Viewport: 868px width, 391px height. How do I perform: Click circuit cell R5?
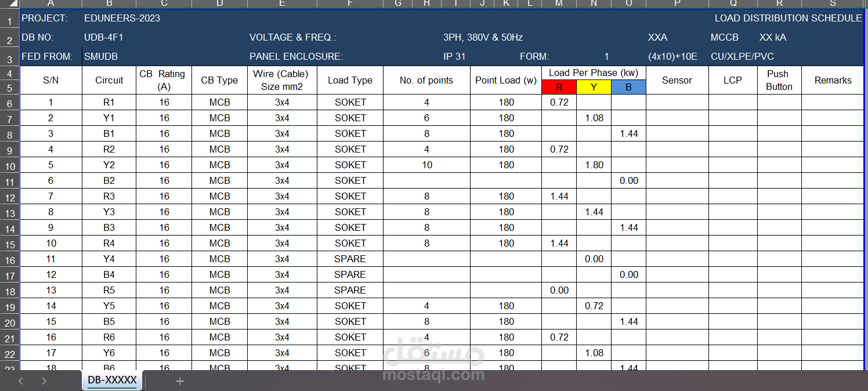point(109,290)
